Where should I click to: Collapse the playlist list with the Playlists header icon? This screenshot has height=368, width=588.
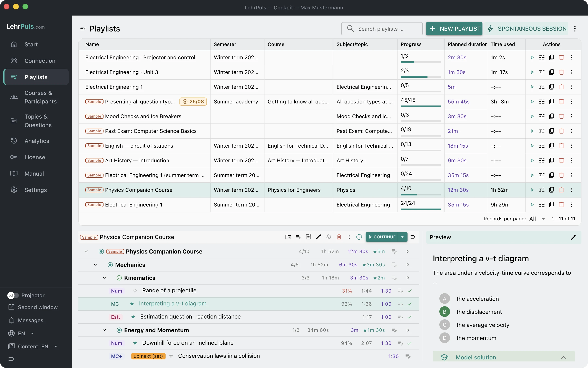pyautogui.click(x=83, y=29)
